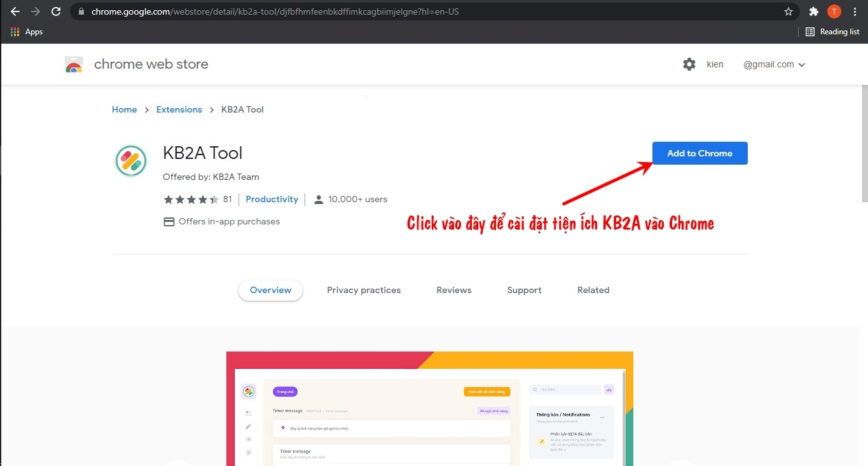This screenshot has width=868, height=466.
Task: Open the Apps grid shortcut
Action: click(27, 32)
